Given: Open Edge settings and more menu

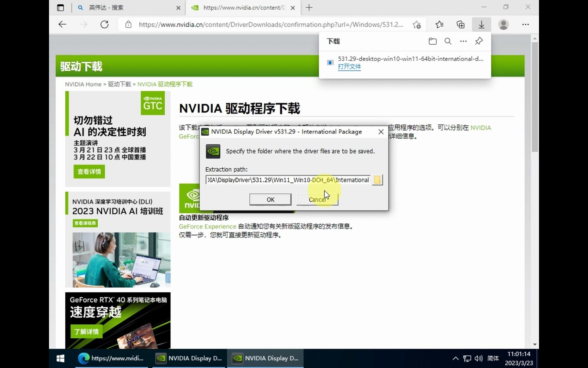Looking at the screenshot, I should click(x=525, y=24).
